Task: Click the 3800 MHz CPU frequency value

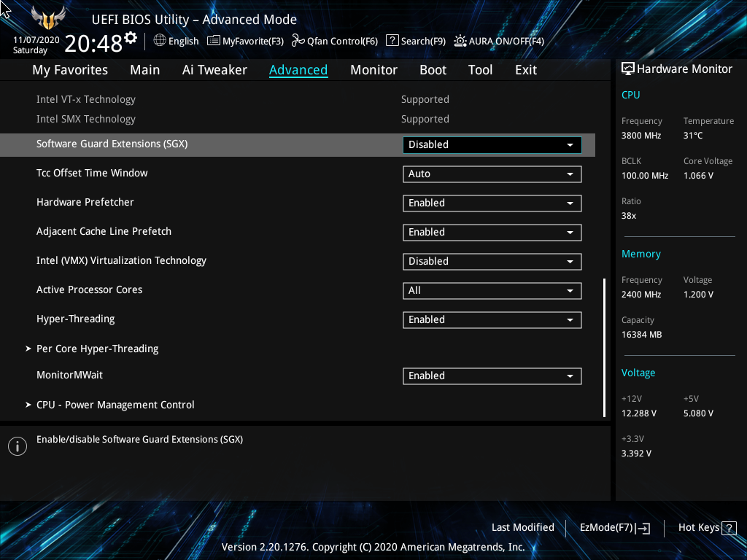Action: [x=641, y=135]
